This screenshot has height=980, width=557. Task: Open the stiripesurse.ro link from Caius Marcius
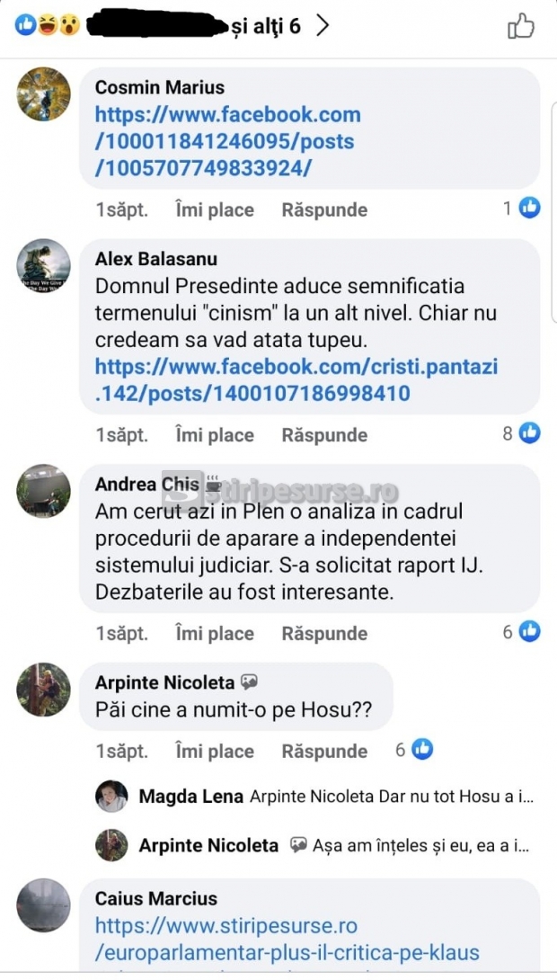click(287, 940)
